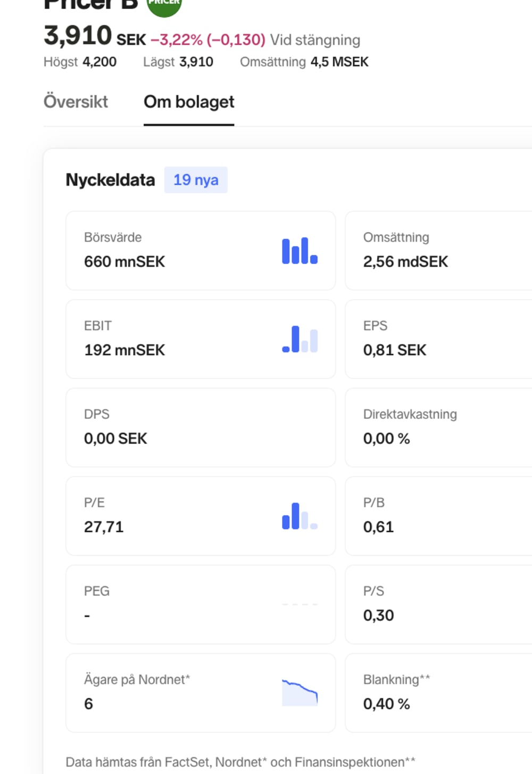Select the Blankning 0,40 % value

click(387, 704)
